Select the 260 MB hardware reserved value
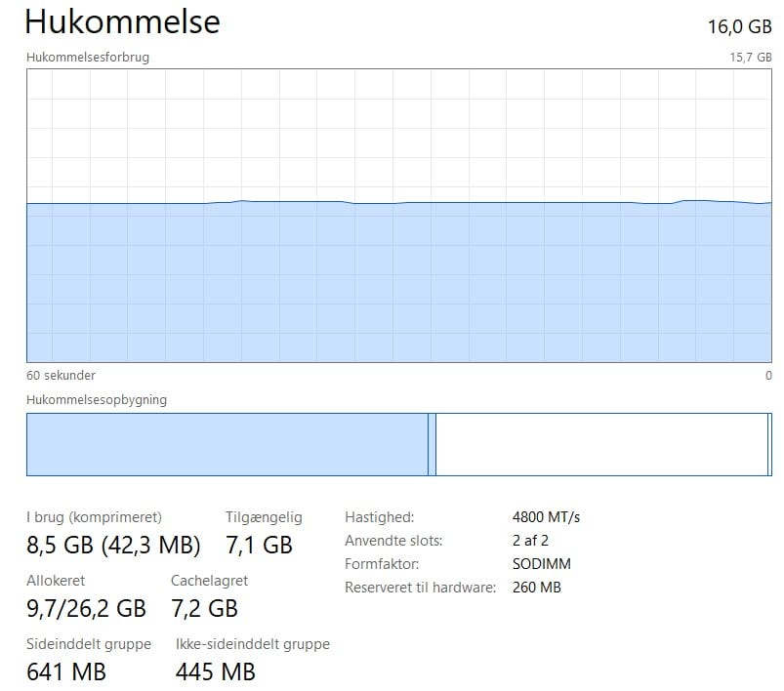This screenshot has width=784, height=691. coord(536,588)
